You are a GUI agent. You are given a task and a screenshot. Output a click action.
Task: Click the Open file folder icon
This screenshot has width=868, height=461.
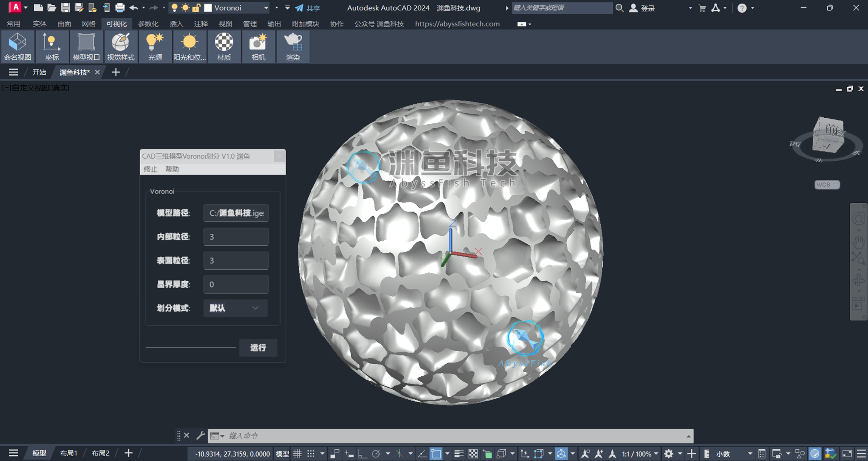[52, 8]
